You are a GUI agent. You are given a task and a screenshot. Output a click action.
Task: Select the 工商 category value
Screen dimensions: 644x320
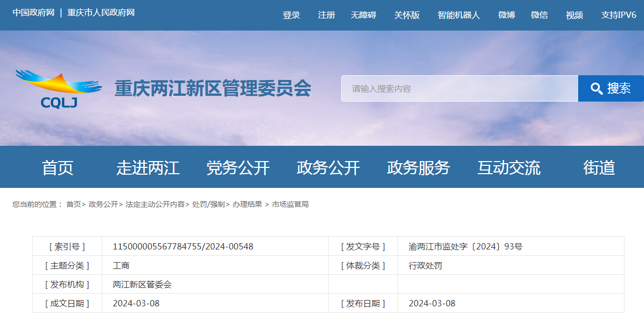coord(121,265)
